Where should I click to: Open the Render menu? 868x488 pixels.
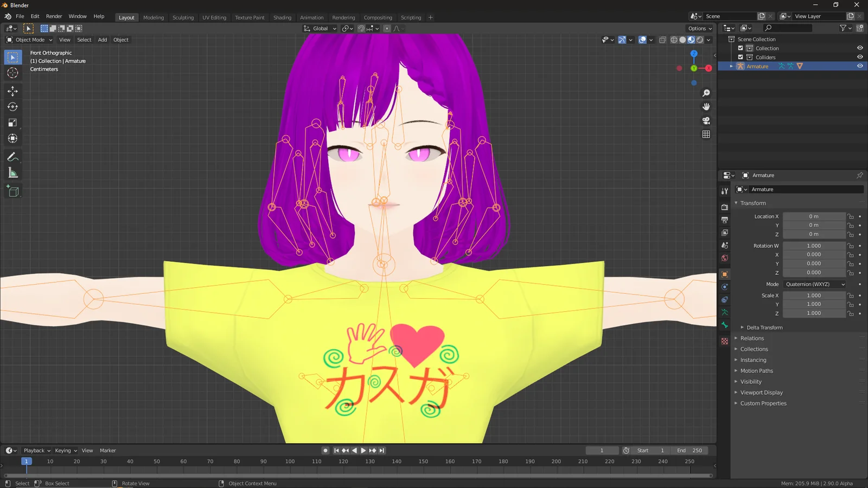(x=54, y=16)
